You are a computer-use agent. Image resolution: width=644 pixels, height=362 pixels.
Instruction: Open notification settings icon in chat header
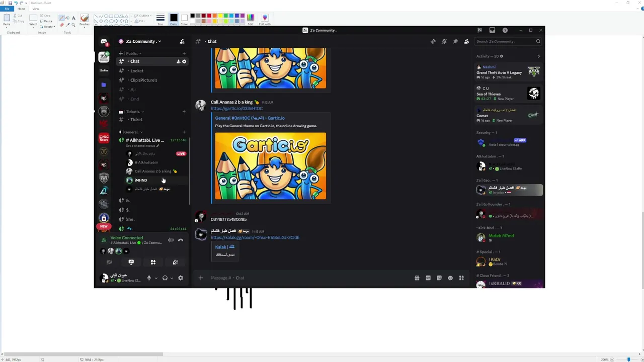(x=444, y=41)
